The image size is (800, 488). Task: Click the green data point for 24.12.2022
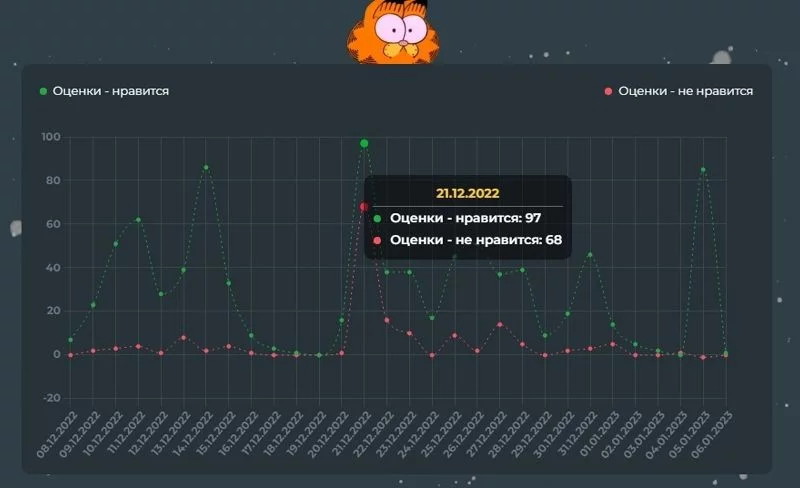(432, 318)
